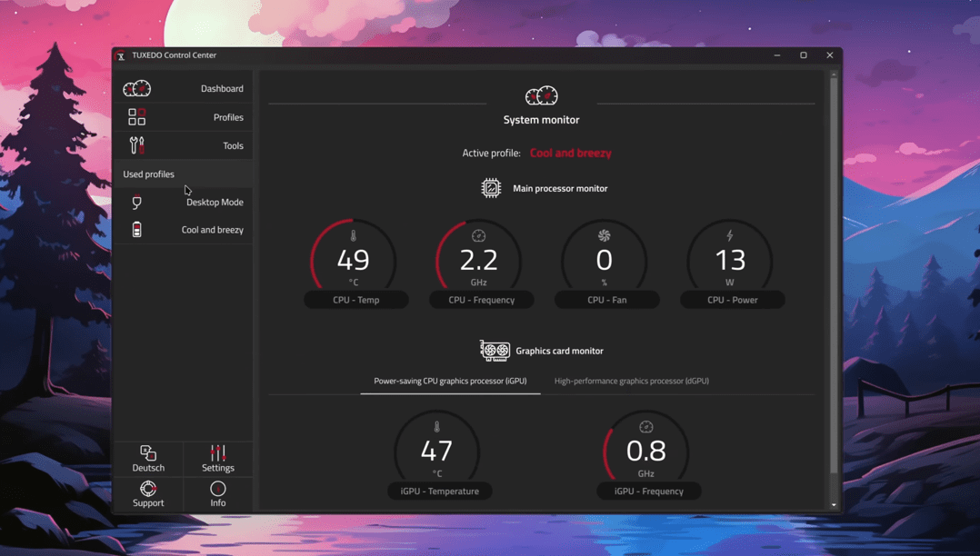Switch language with the Deutsch icon
980x556 pixels.
148,453
